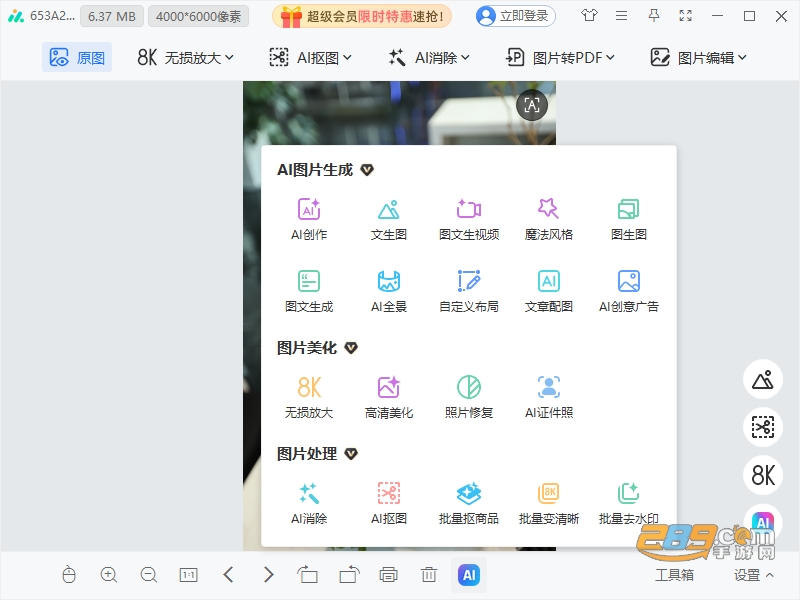This screenshot has width=800, height=600.
Task: Delete the current image via trash icon
Action: coord(429,575)
